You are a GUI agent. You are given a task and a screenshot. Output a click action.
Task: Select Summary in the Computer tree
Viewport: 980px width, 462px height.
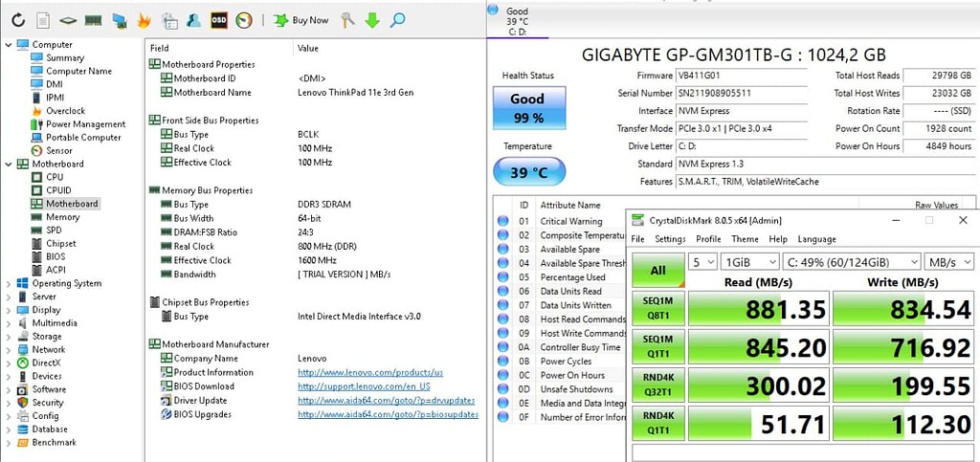65,57
